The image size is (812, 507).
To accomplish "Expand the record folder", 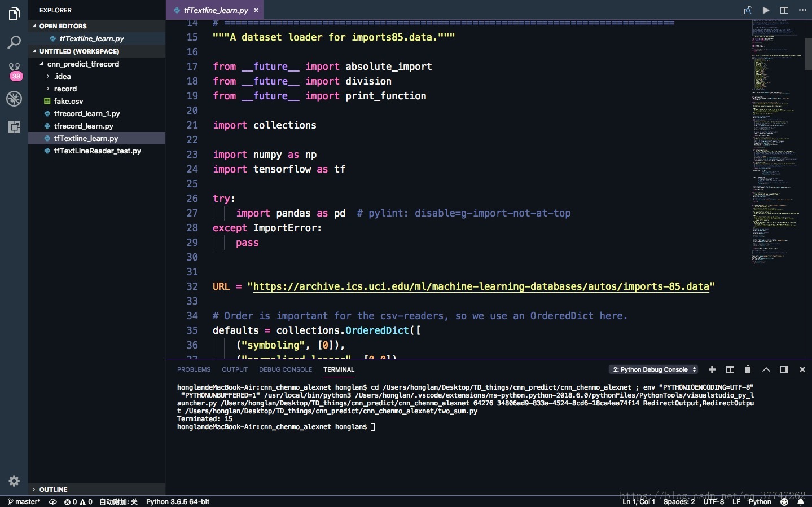I will [97, 89].
